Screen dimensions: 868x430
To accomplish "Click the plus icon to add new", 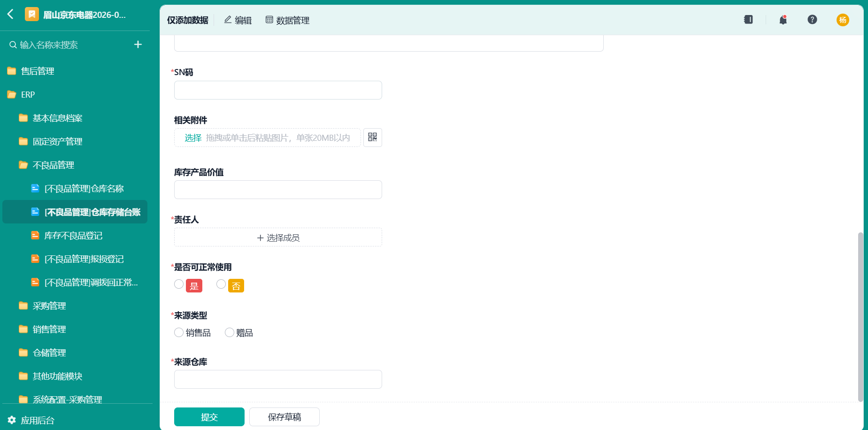I will point(138,45).
